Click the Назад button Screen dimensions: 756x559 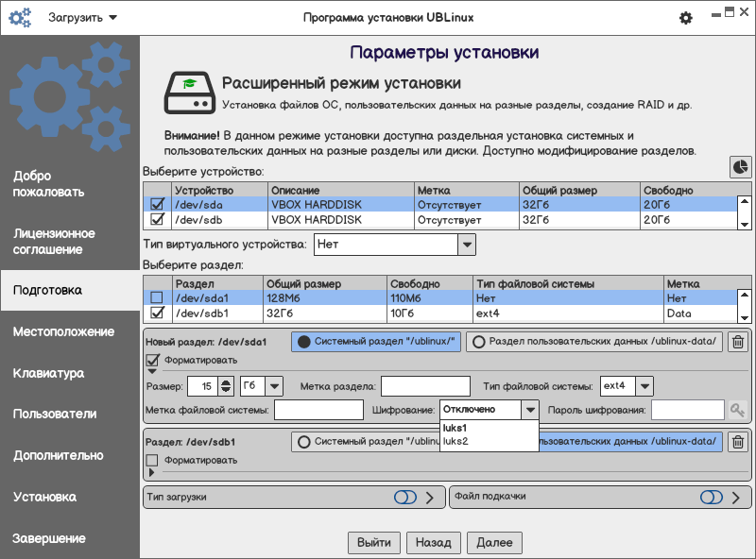click(434, 542)
